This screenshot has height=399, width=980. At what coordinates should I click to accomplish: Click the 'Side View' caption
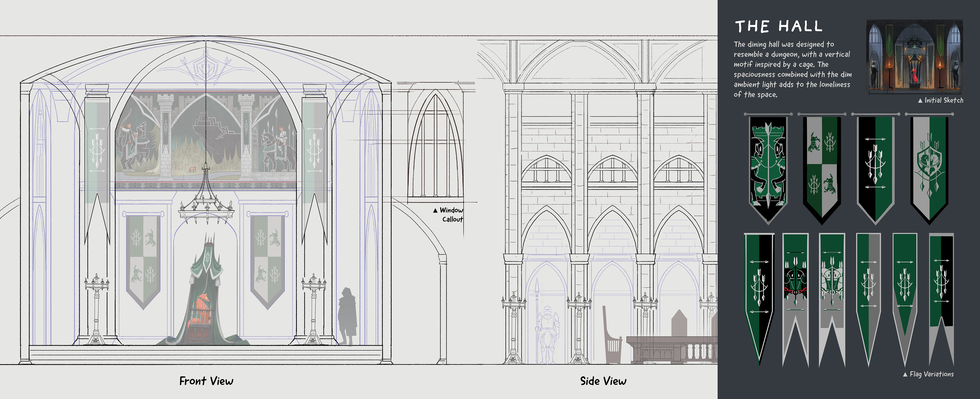[x=603, y=381]
